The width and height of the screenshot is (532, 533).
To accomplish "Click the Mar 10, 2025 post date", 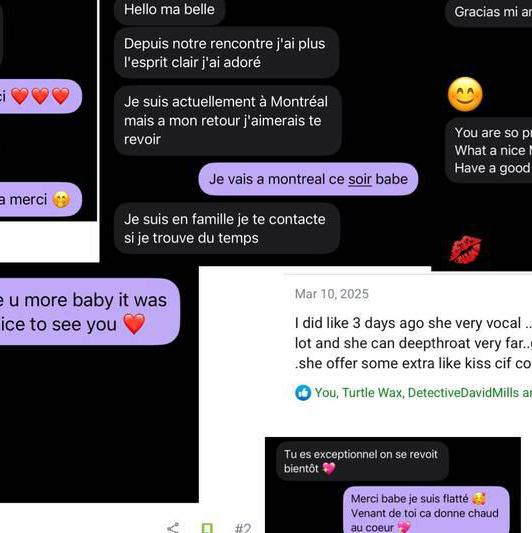I will pos(332,294).
